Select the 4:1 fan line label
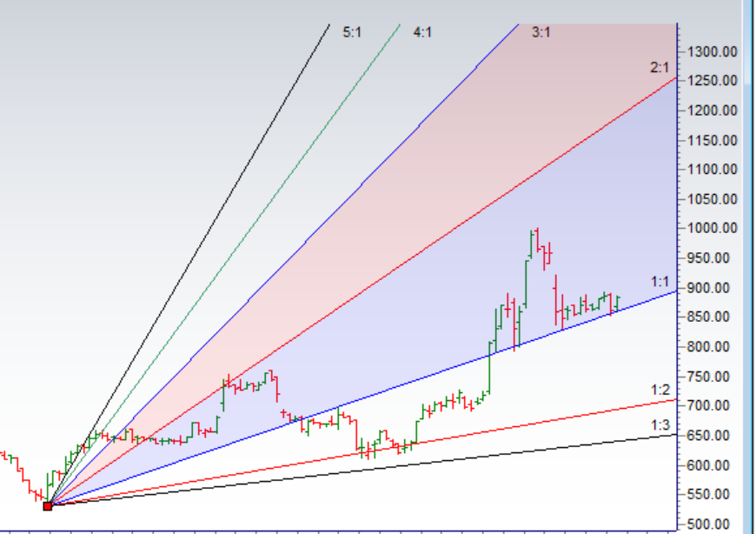The image size is (756, 534). coord(422,32)
